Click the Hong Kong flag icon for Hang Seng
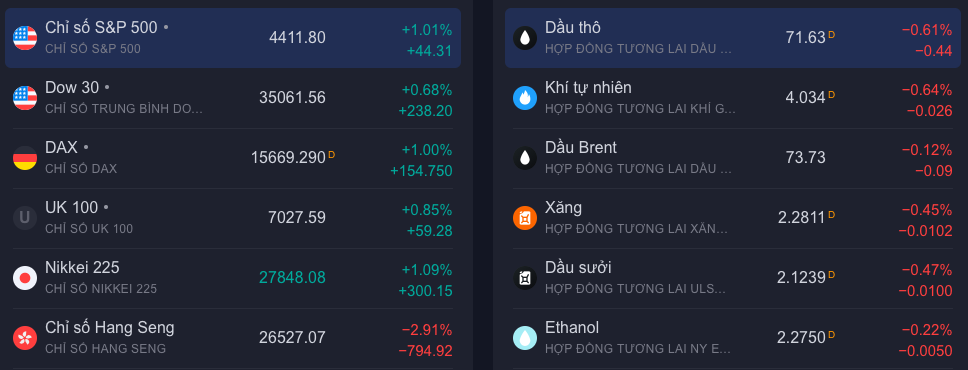968x370 pixels. pos(25,338)
